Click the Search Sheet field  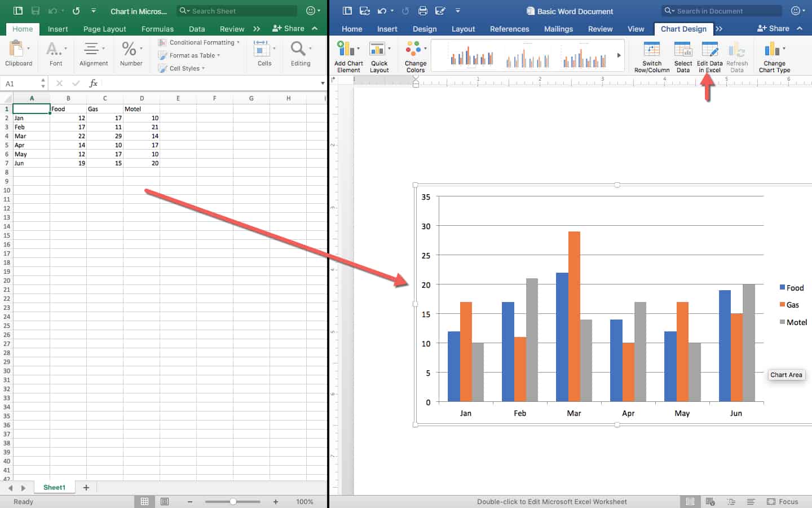tap(240, 11)
